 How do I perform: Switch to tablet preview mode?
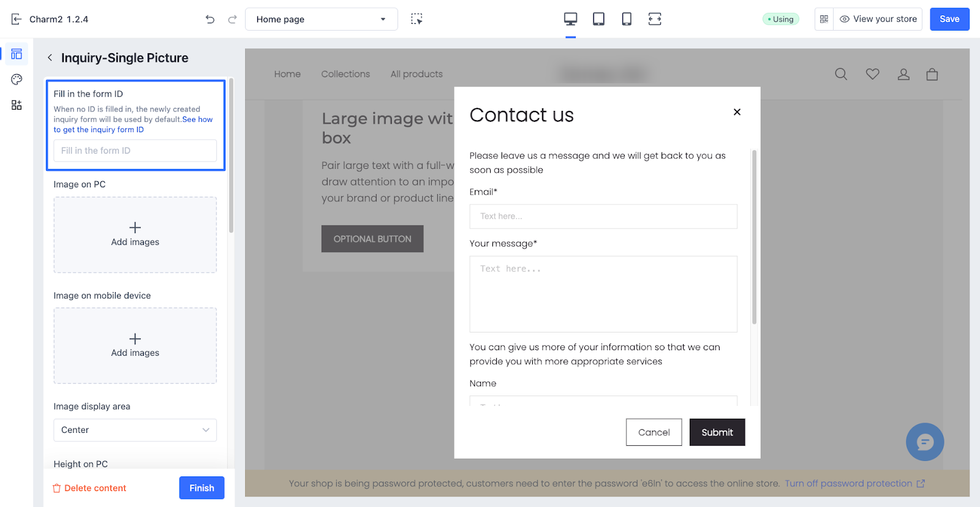point(598,19)
